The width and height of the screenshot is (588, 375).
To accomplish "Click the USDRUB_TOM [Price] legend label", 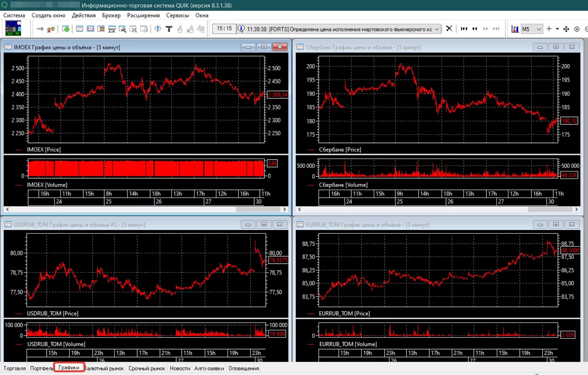I will [52, 313].
